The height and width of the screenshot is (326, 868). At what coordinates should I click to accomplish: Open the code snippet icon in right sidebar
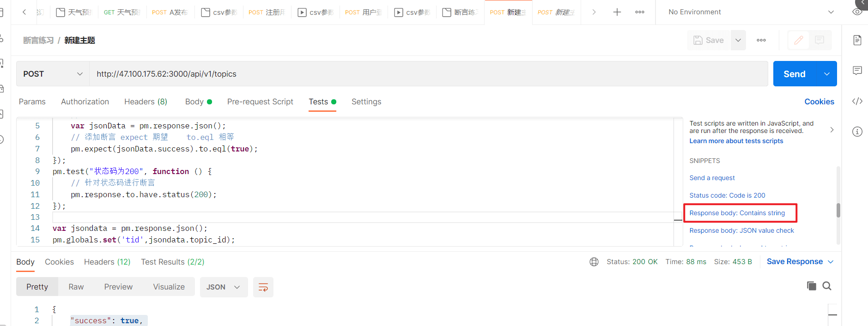pyautogui.click(x=857, y=101)
